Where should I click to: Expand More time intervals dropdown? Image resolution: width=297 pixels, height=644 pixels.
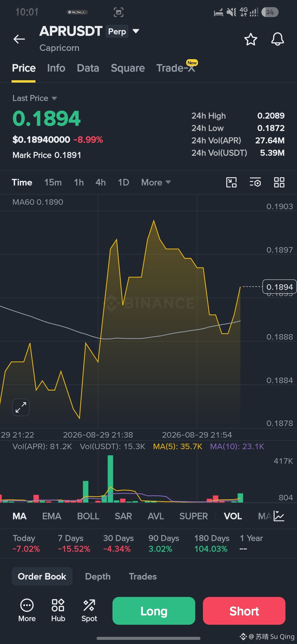(156, 182)
